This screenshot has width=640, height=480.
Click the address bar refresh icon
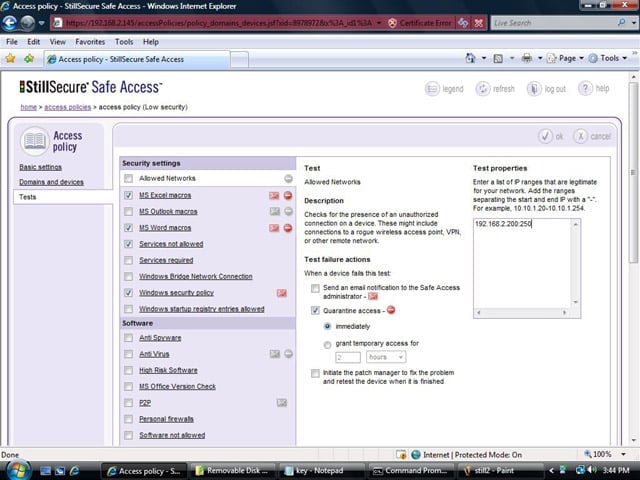[463, 23]
